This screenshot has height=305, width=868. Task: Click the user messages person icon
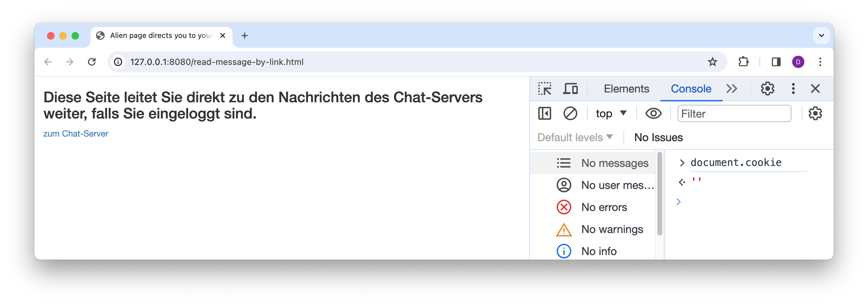563,185
